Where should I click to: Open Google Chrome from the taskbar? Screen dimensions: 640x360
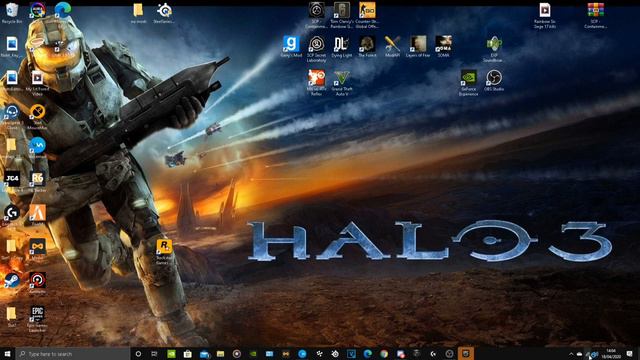point(384,353)
